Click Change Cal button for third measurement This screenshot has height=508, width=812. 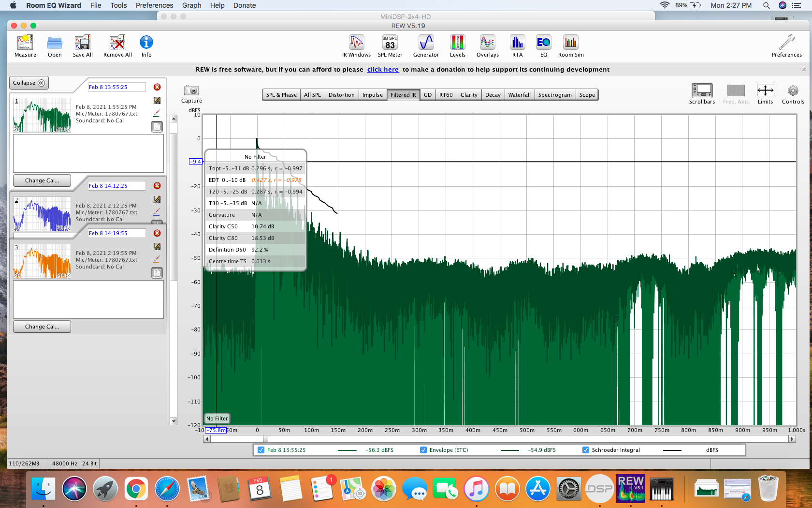click(x=42, y=327)
